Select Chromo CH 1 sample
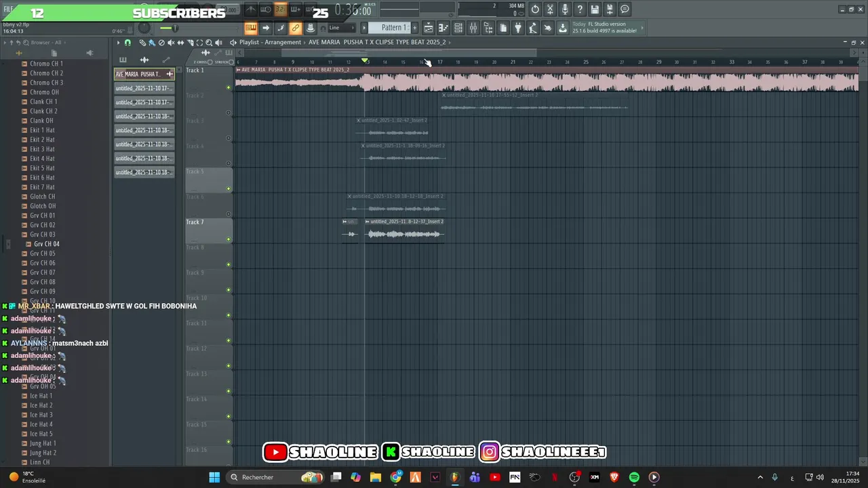Image resolution: width=868 pixels, height=488 pixels. (46, 64)
